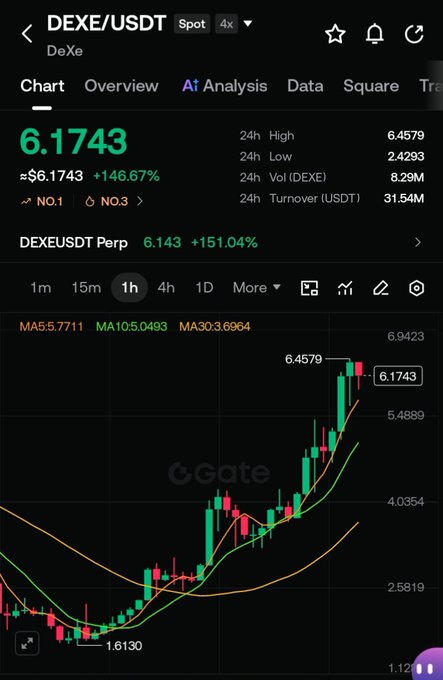Tap the +146.67% change value
The width and height of the screenshot is (443, 680).
click(x=126, y=176)
